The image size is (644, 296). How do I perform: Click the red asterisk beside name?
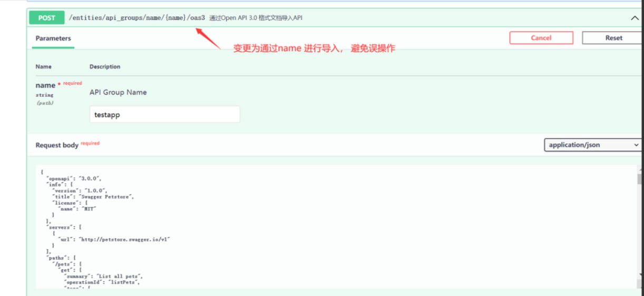click(x=59, y=84)
